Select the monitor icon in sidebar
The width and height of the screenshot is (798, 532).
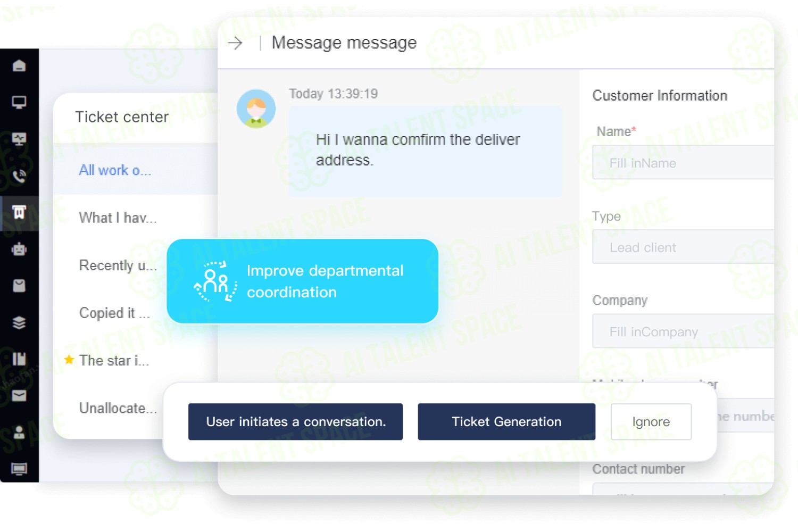pos(19,102)
